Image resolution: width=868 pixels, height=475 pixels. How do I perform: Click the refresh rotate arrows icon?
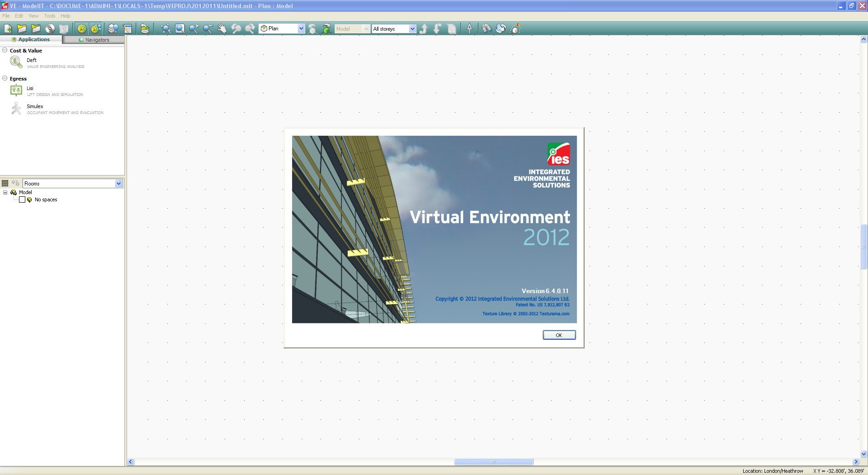(501, 28)
